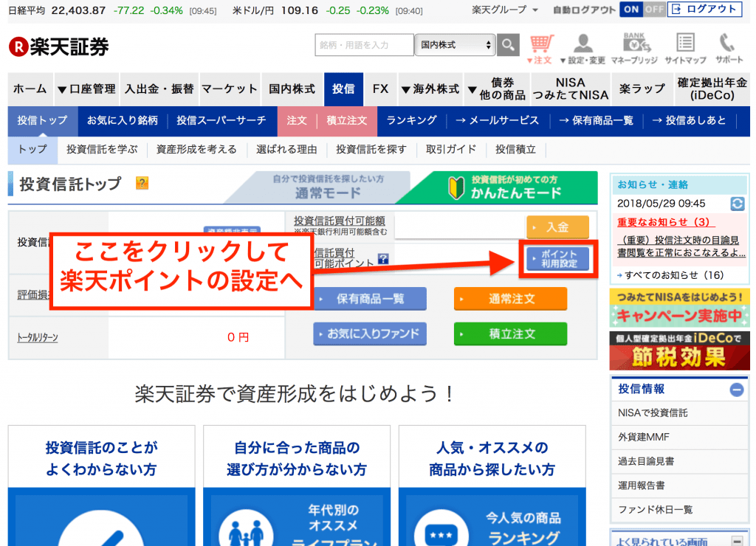Screen dimensions: 756x546
Task: Click the magnifier search button
Action: click(x=508, y=45)
